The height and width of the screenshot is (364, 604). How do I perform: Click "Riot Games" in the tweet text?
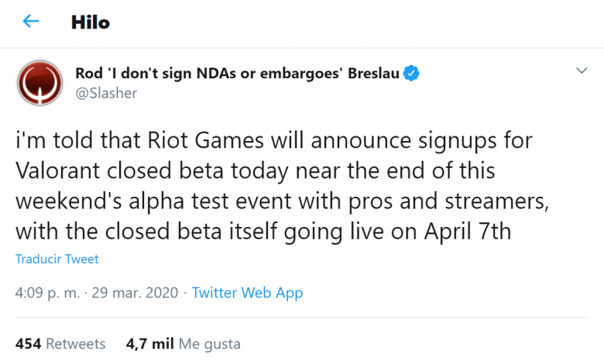pyautogui.click(x=193, y=141)
